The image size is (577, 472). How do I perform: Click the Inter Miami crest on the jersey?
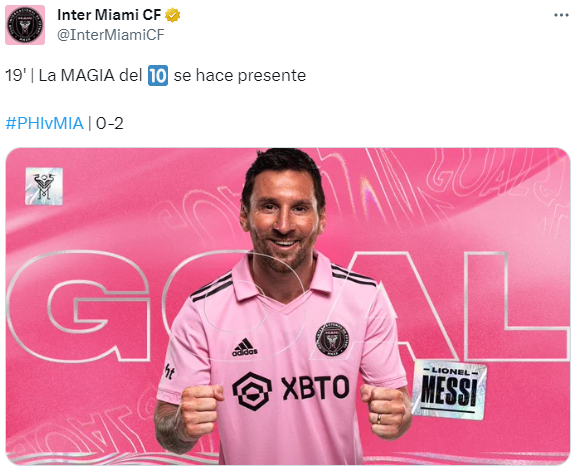[x=332, y=339]
